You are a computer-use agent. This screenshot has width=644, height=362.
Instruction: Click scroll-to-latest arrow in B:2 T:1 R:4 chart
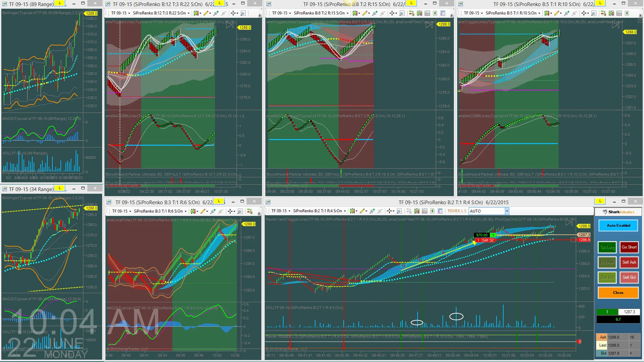pos(569,222)
